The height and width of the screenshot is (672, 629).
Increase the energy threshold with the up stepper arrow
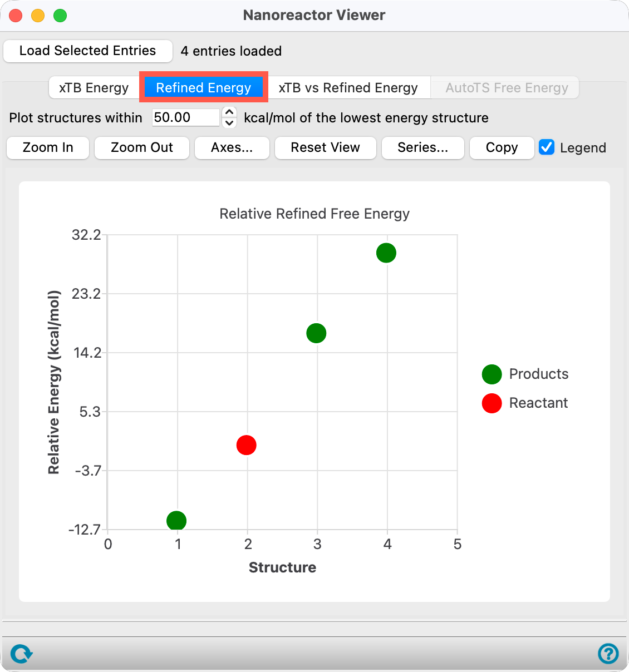tap(229, 112)
